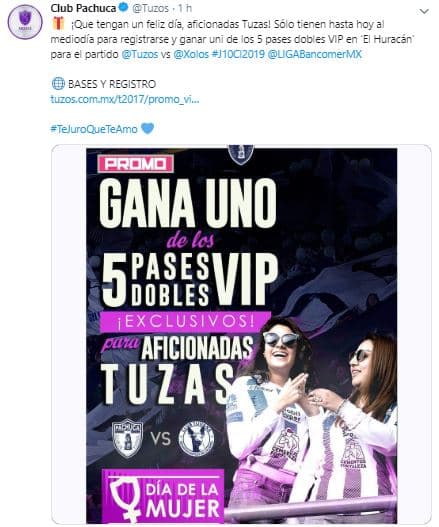Click the PROMO label in the image
Image resolution: width=439 pixels, height=527 pixels.
135,164
